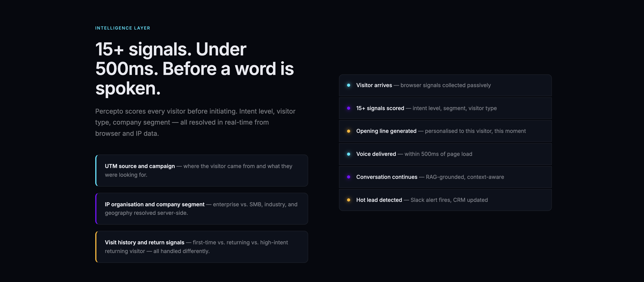Select the 'Conversation continues' step title
The height and width of the screenshot is (282, 644).
click(387, 177)
